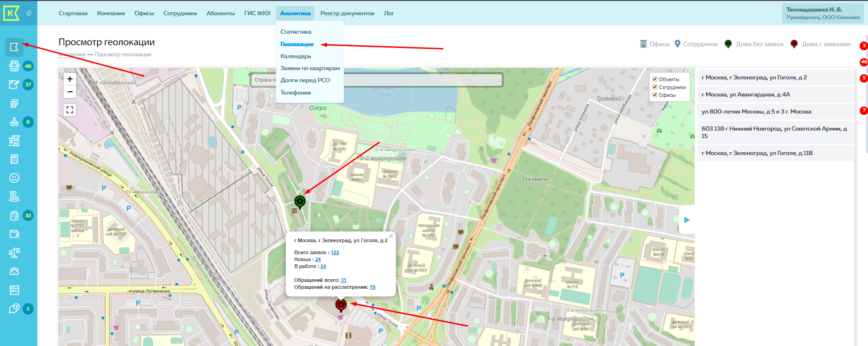Open the Абоненты top menu item
Viewport: 868px width, 346px height.
pos(221,13)
